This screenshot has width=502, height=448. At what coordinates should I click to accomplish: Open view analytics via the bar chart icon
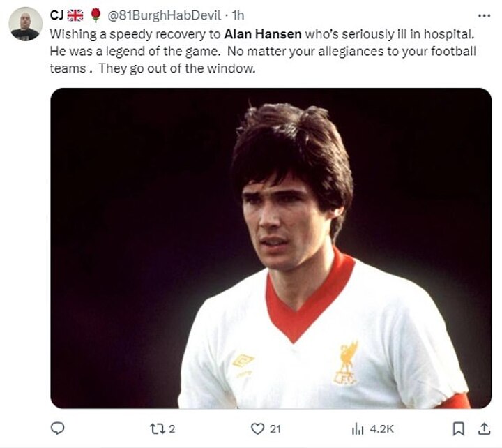coord(358,428)
